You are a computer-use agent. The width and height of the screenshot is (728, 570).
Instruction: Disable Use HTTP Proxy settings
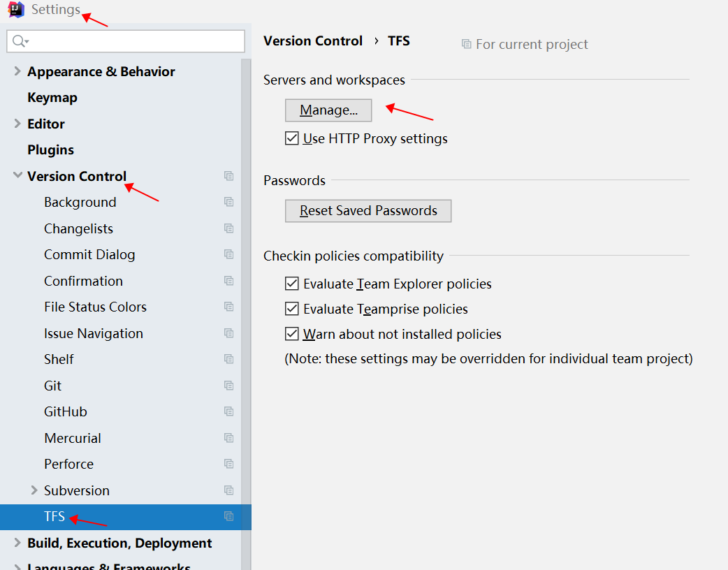click(291, 138)
